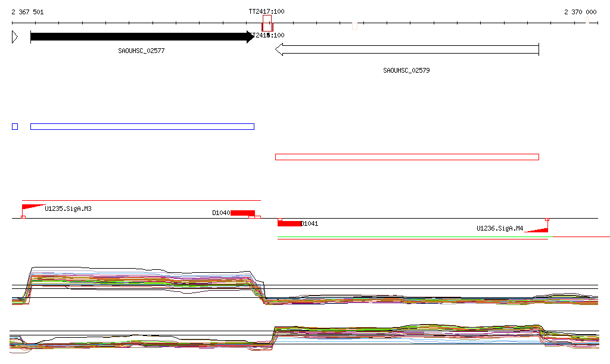Select the long blue outlined rectangle

[x=142, y=127]
